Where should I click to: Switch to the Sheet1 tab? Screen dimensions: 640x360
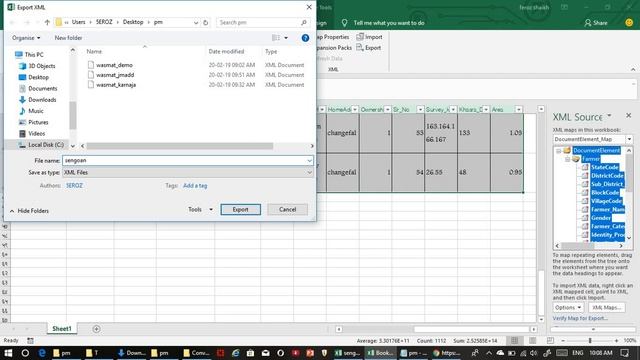click(x=62, y=329)
